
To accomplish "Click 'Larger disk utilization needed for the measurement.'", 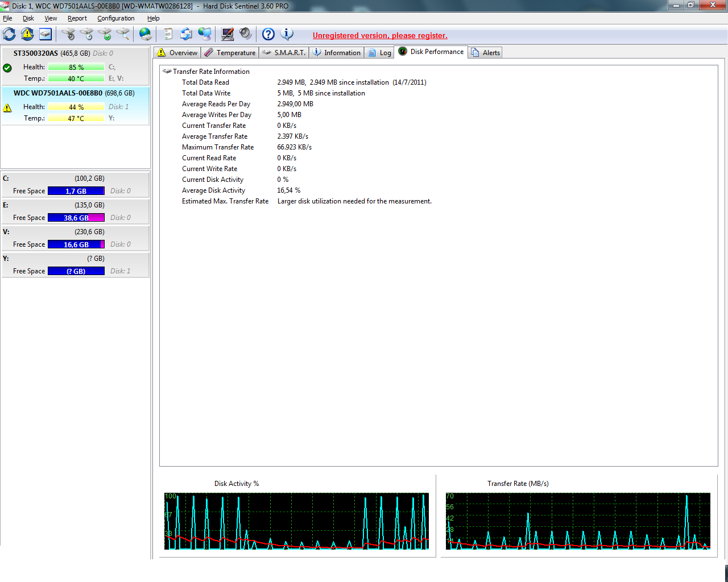I will (x=354, y=201).
